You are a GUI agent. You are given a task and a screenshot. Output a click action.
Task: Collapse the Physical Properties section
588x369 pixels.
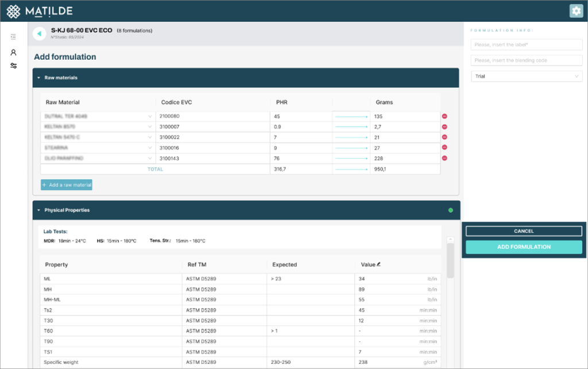point(38,210)
